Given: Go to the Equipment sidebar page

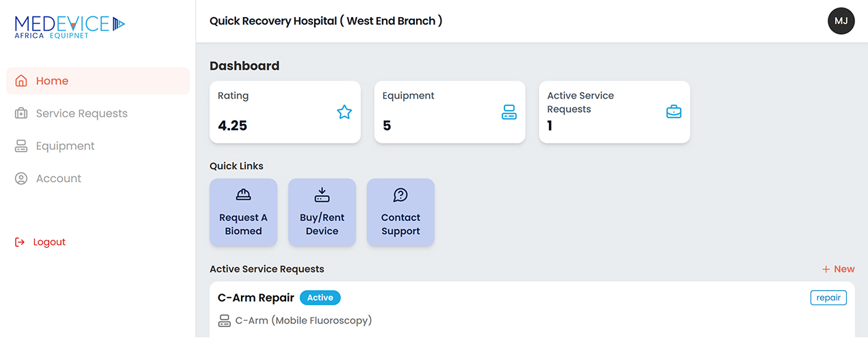Looking at the screenshot, I should coord(65,146).
